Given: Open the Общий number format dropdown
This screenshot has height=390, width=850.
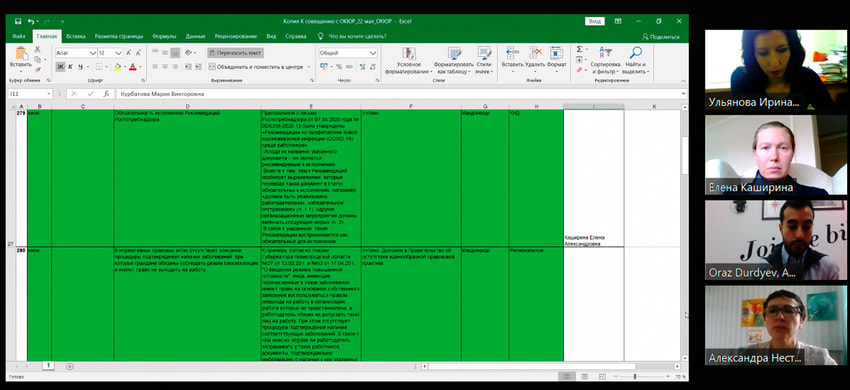Looking at the screenshot, I should (373, 53).
